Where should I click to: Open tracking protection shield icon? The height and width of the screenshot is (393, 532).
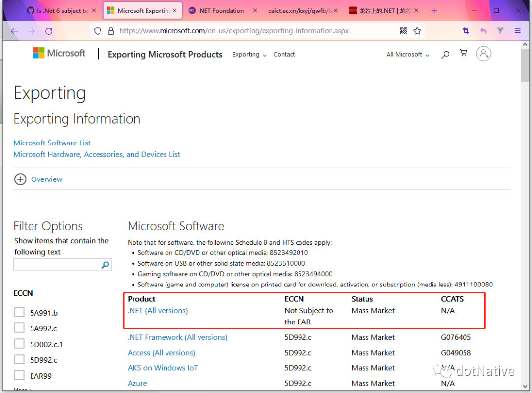point(98,31)
